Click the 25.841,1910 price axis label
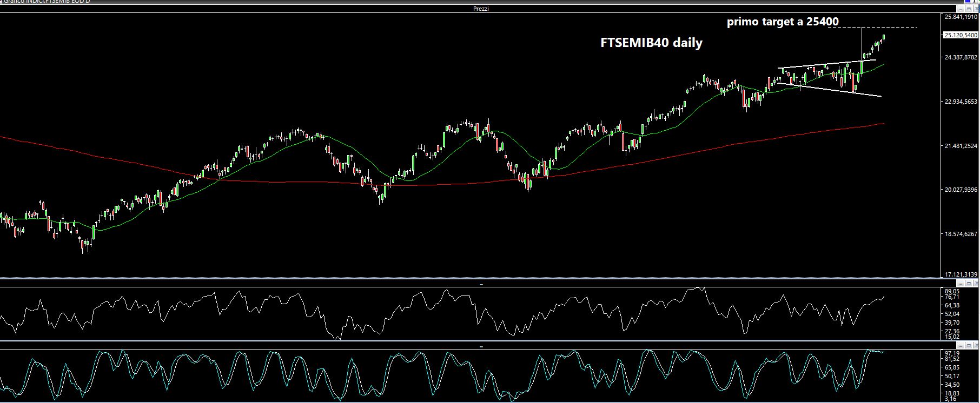The image size is (980, 403). point(961,17)
